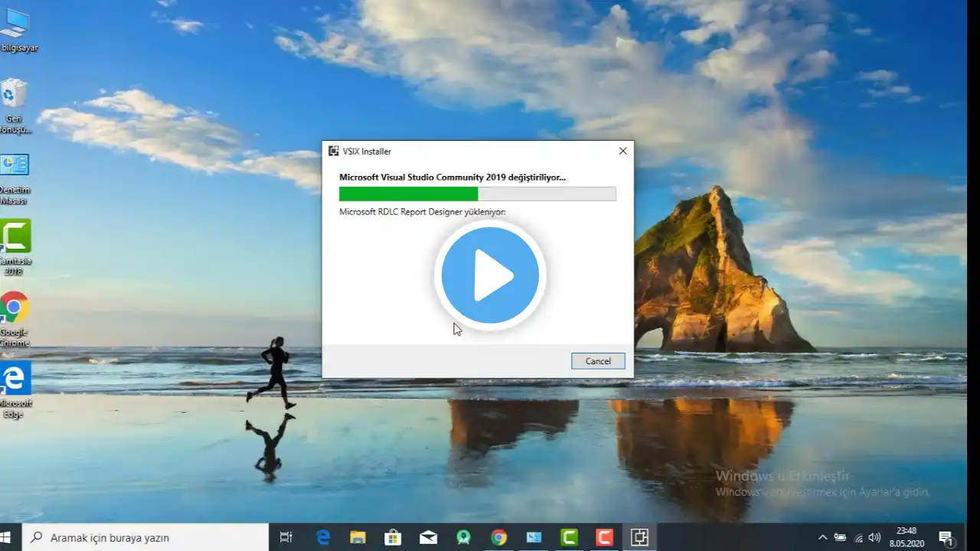Open Microsoft Store from the taskbar
Viewport: 980px width, 551px height.
(393, 537)
